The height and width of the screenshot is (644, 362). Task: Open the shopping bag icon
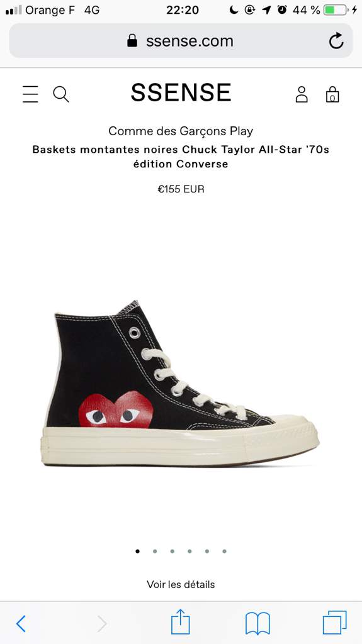pyautogui.click(x=332, y=94)
